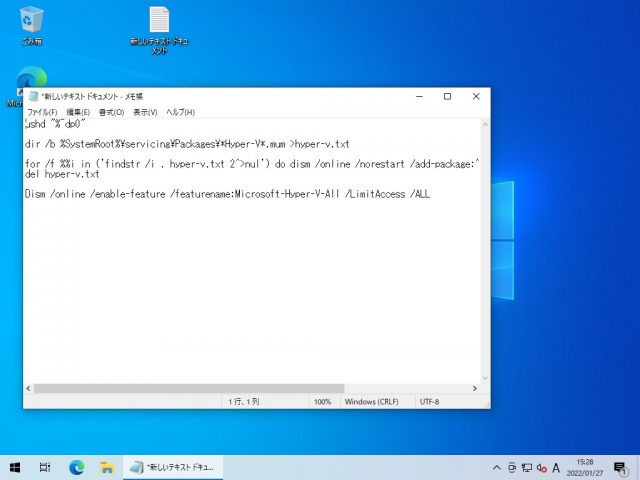
Task: Open Task View on the taskbar
Action: (45, 467)
